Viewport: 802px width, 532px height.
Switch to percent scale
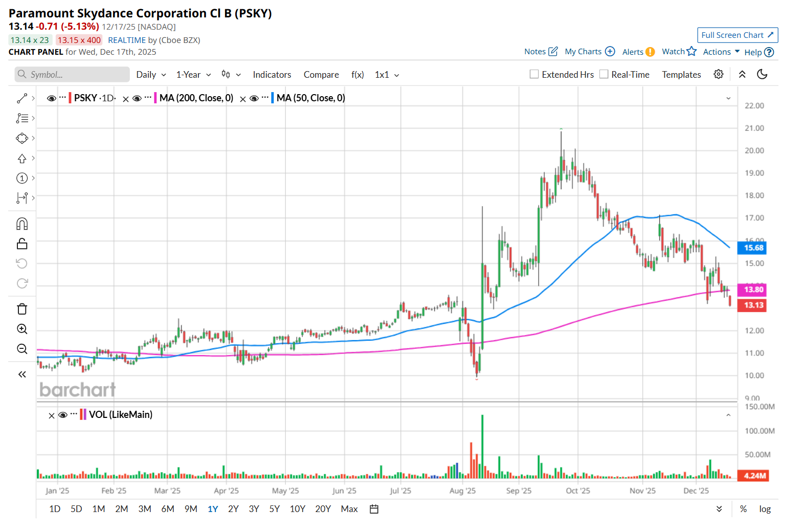point(743,509)
